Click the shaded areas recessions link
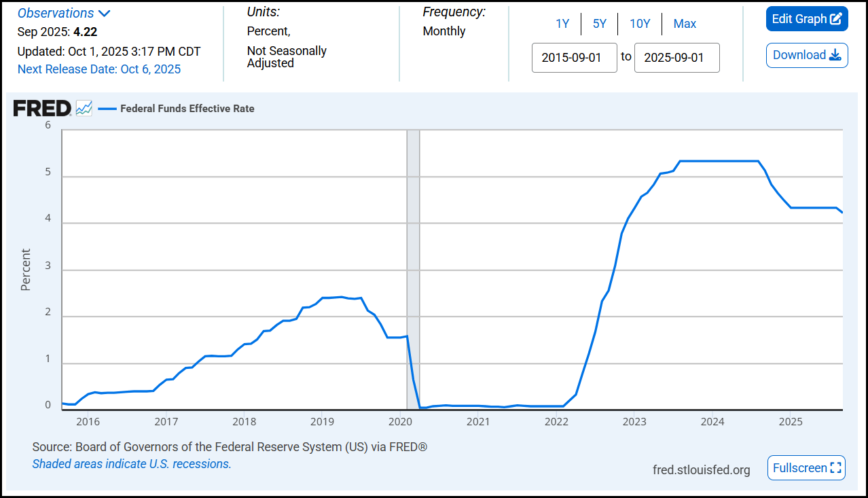Screen dimensions: 868x498 click(132, 463)
